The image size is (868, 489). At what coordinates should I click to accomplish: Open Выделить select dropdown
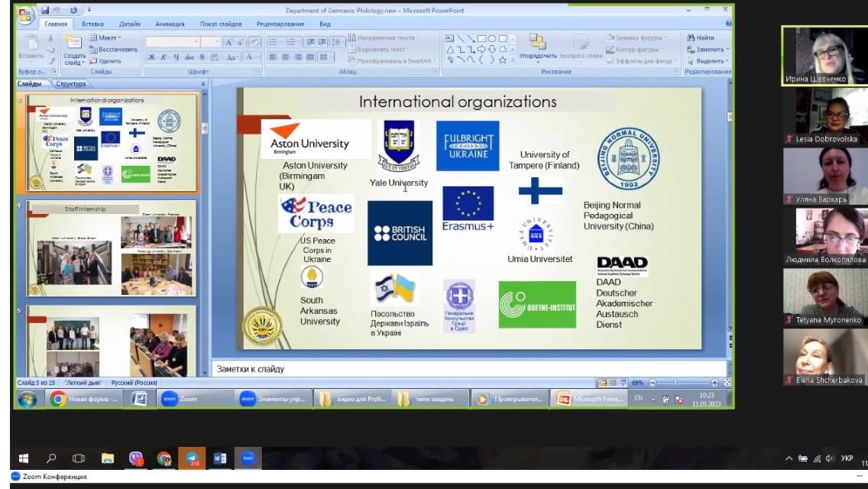point(708,61)
